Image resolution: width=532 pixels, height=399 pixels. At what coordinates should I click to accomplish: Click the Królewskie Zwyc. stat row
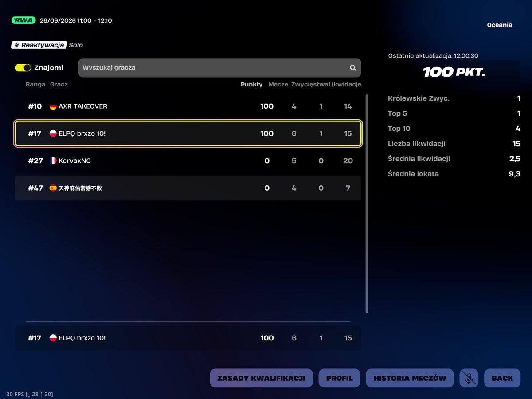point(454,98)
